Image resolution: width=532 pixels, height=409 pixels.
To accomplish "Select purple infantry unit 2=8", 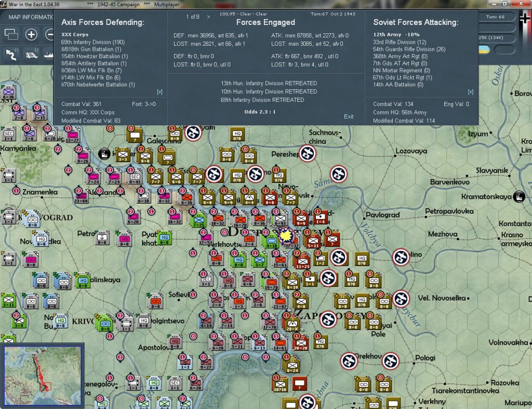I will (x=19, y=113).
